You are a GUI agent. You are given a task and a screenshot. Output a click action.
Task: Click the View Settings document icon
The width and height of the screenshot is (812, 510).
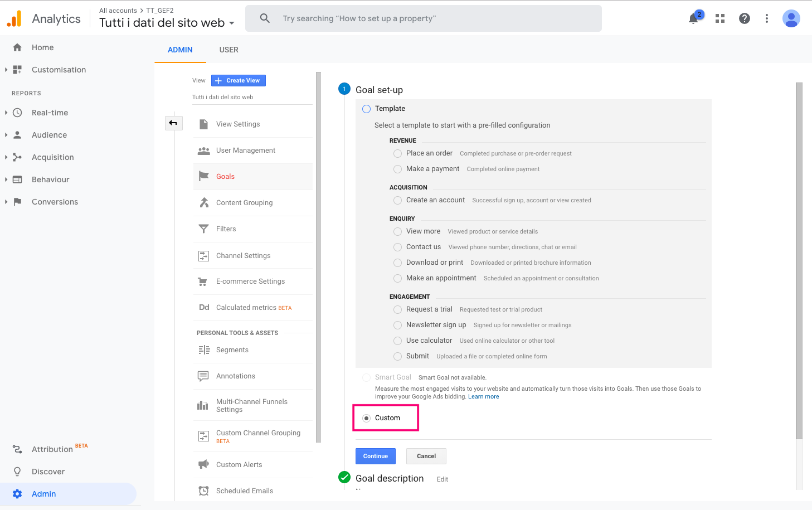[204, 124]
